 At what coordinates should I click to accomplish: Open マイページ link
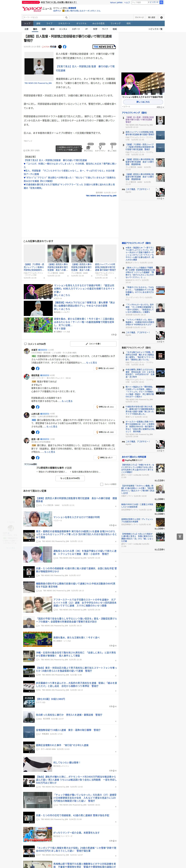click(139, 18)
